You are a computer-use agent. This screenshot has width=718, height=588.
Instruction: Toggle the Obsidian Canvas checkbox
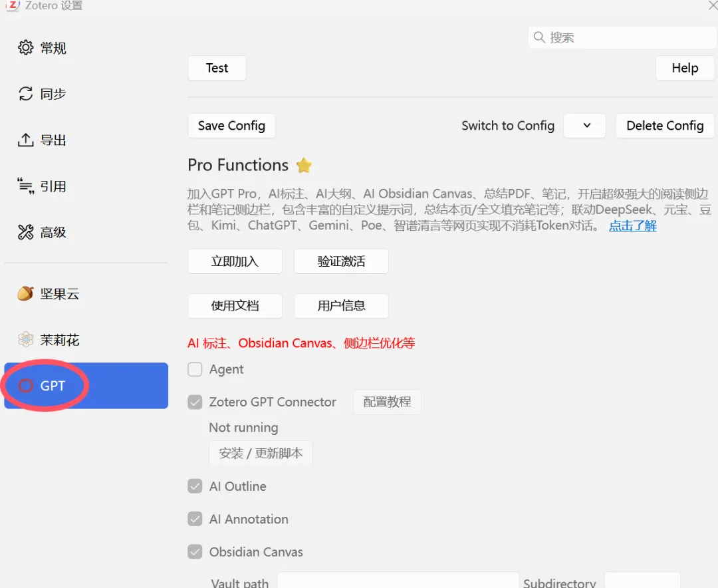195,552
